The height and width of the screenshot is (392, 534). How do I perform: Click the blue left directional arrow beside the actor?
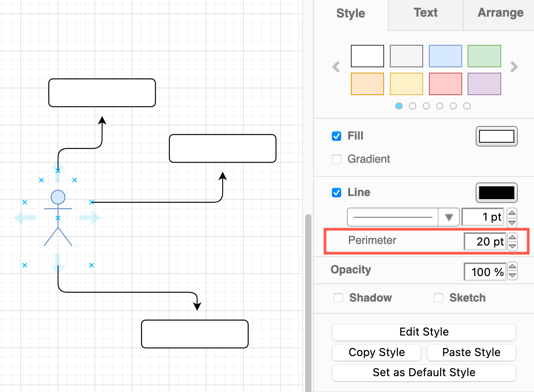point(25,218)
